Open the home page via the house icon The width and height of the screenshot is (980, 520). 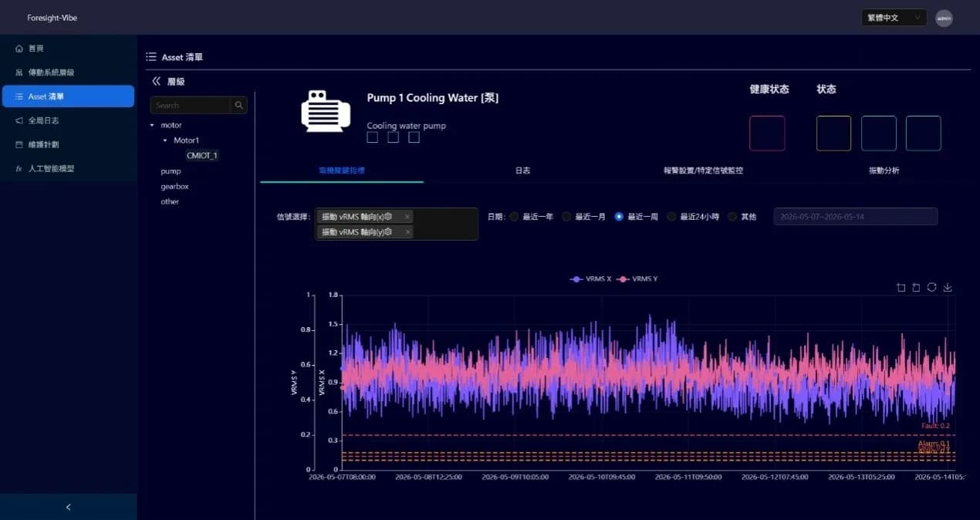(19, 49)
